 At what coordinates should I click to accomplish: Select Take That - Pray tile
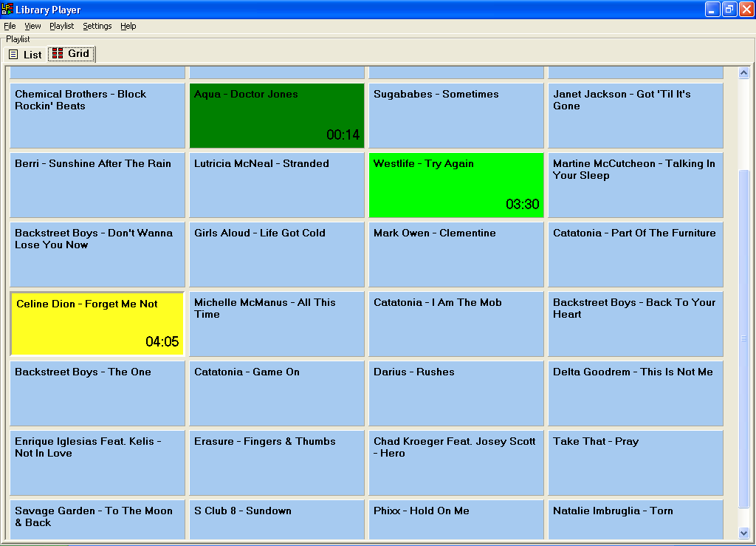636,463
